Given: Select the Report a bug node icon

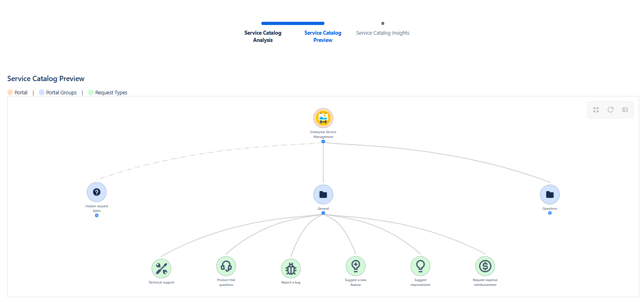Looking at the screenshot, I should pyautogui.click(x=291, y=269).
